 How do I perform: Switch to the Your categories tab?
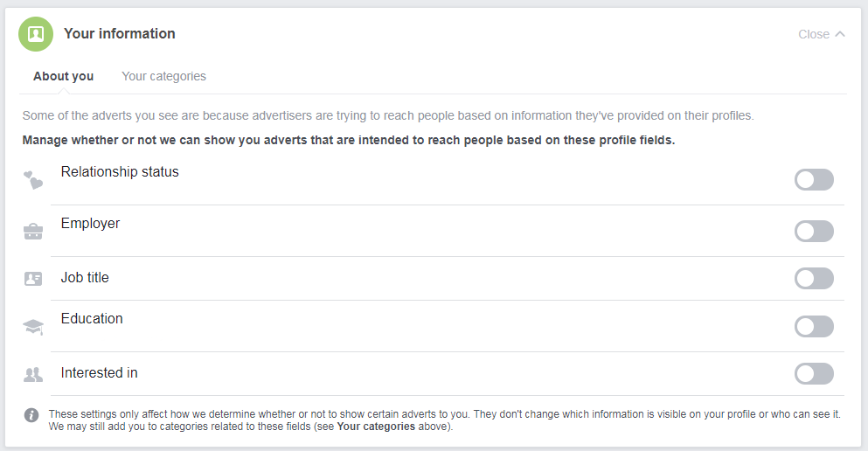[163, 76]
